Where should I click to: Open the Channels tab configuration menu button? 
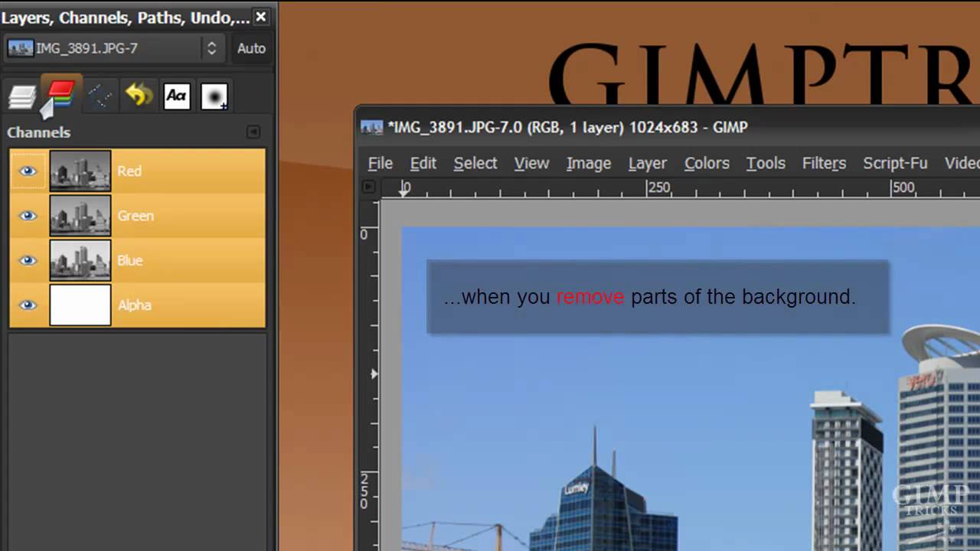pyautogui.click(x=253, y=132)
